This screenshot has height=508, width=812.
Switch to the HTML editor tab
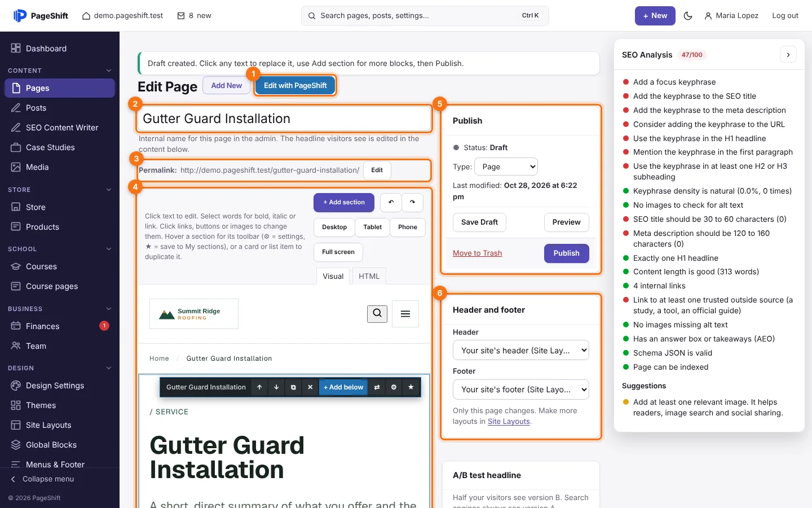pyautogui.click(x=369, y=276)
